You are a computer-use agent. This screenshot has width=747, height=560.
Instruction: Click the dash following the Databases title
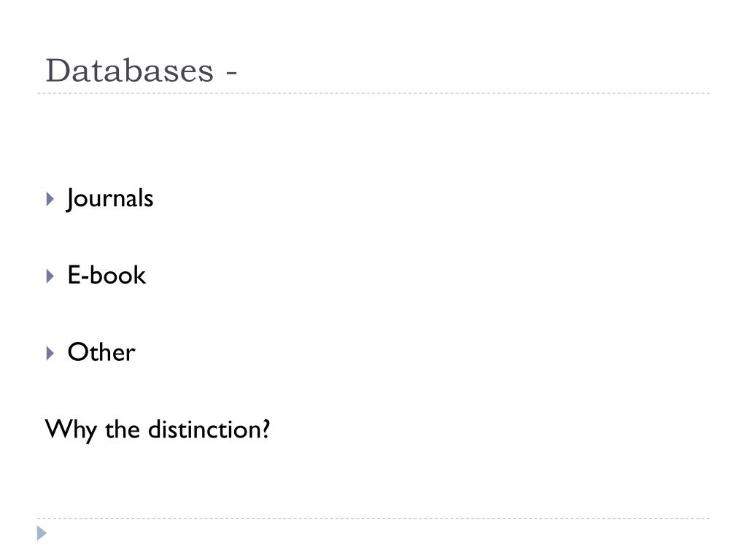(231, 74)
